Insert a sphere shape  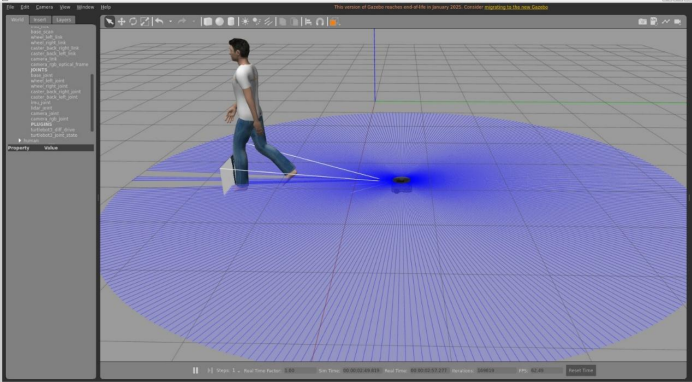[x=219, y=22]
